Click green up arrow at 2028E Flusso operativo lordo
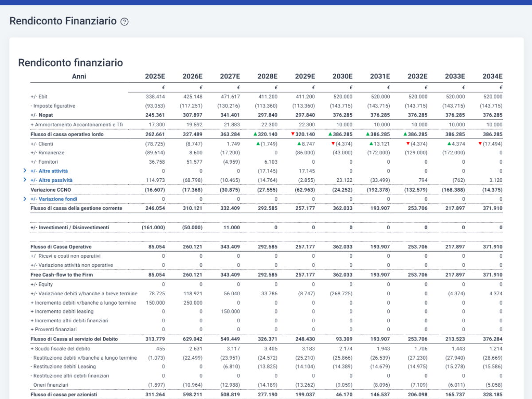 pyautogui.click(x=255, y=134)
